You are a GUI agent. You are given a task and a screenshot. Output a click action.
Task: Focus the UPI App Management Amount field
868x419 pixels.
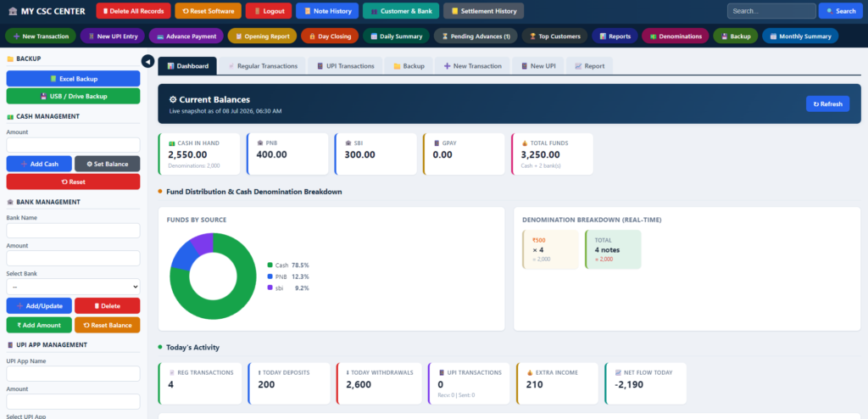coord(73,401)
